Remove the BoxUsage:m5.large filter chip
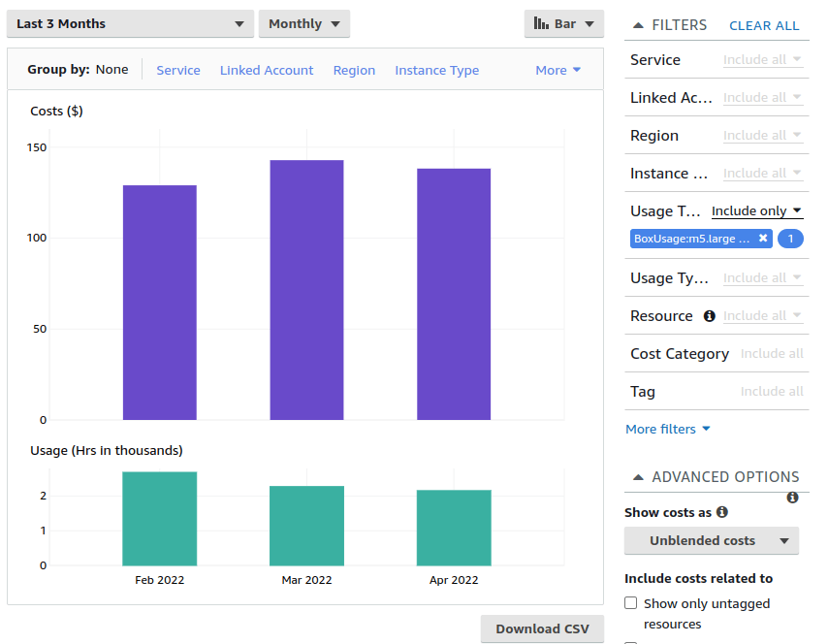The width and height of the screenshot is (828, 644). click(763, 239)
